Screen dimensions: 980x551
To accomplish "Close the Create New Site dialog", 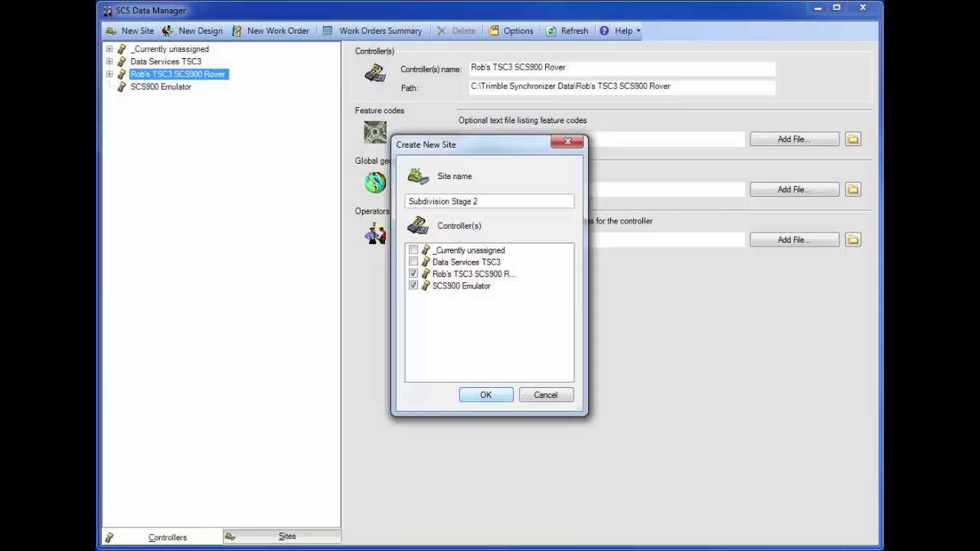I will pos(568,142).
